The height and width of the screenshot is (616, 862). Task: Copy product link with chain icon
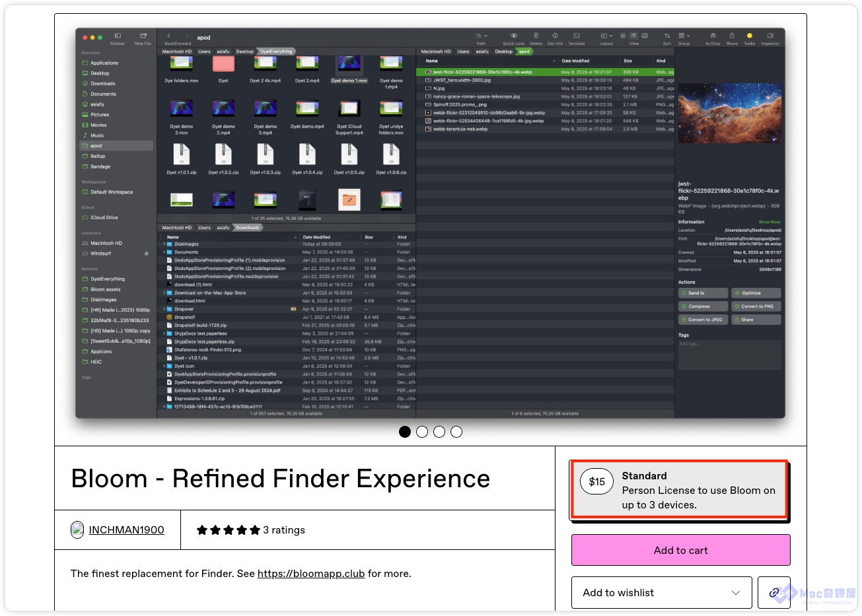point(774,593)
